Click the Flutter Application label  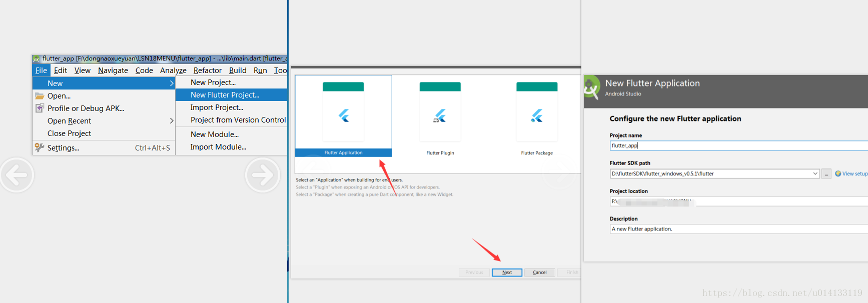343,153
